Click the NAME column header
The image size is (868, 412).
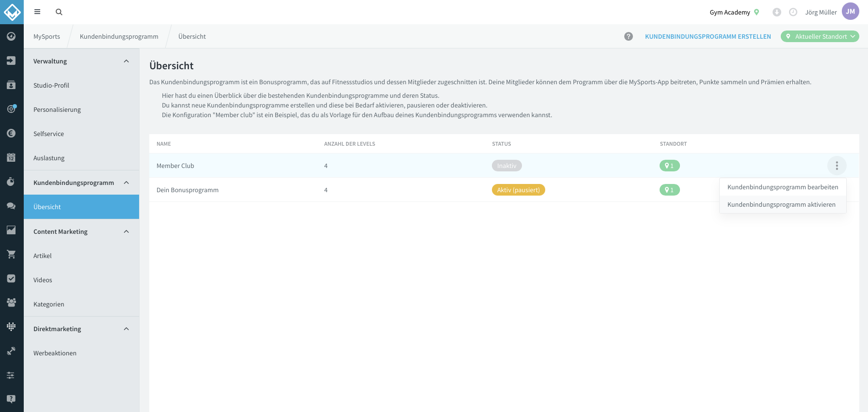pyautogui.click(x=164, y=144)
